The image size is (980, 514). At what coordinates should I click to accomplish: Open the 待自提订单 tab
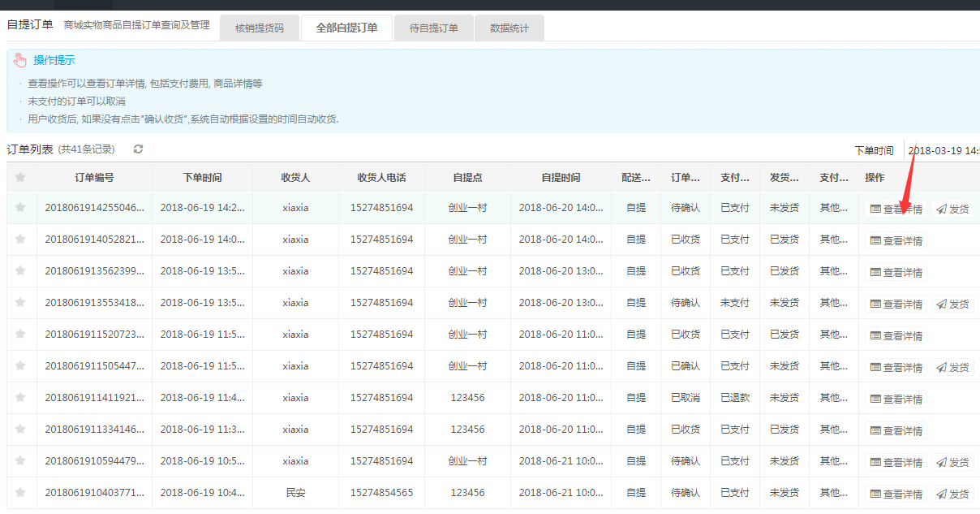click(433, 28)
